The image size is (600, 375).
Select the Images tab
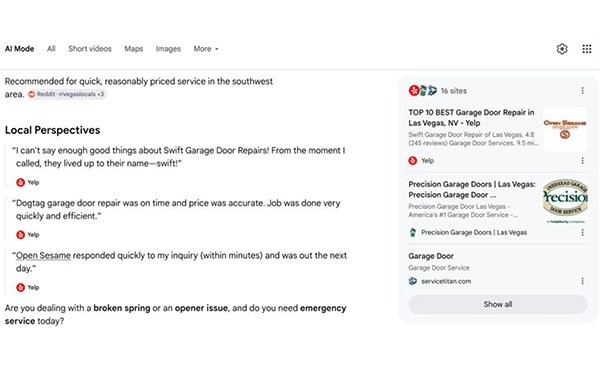[168, 49]
